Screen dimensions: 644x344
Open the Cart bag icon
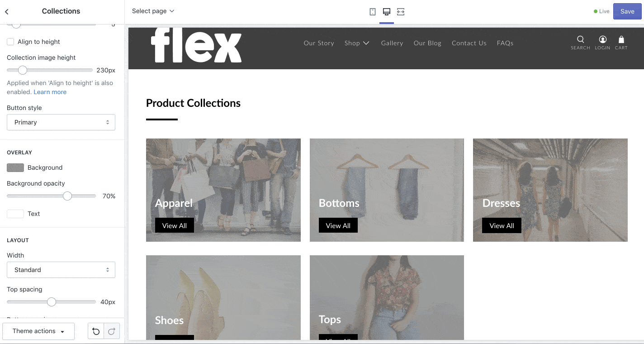coord(621,40)
